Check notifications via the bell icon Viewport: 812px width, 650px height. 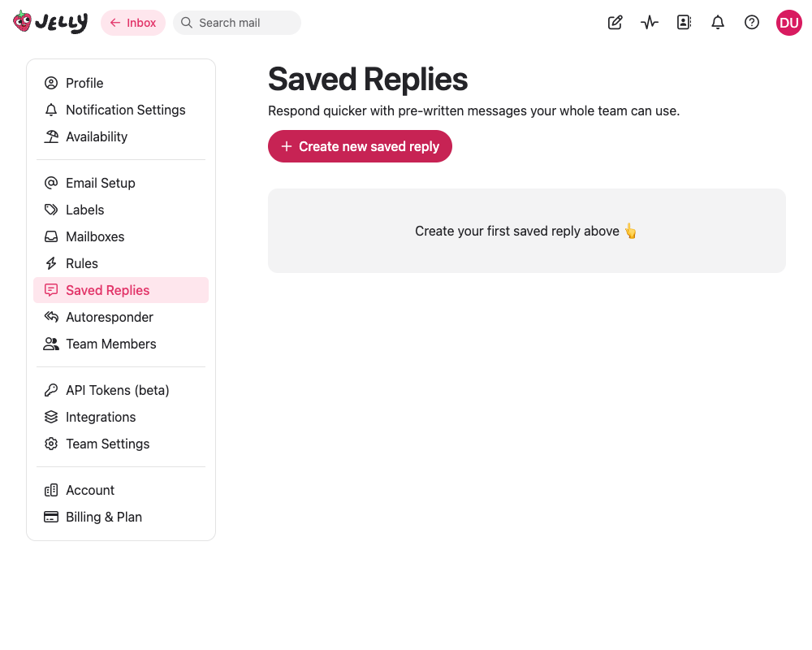point(717,22)
